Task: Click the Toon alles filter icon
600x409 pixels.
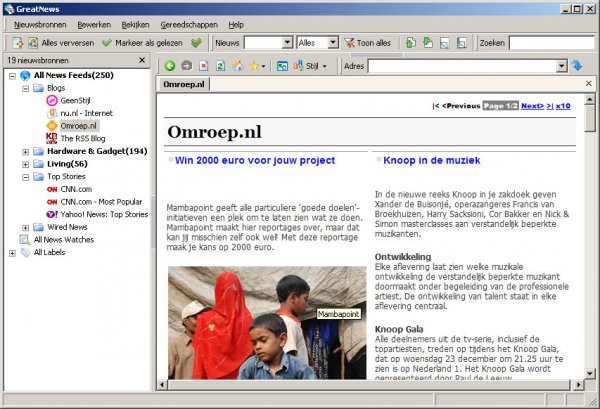Action: [349, 43]
